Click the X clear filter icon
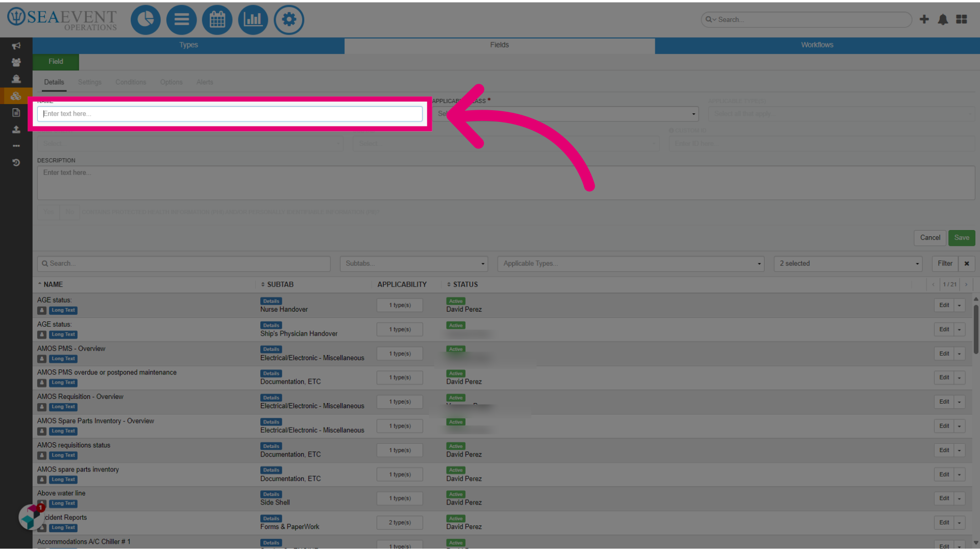 pos(967,264)
